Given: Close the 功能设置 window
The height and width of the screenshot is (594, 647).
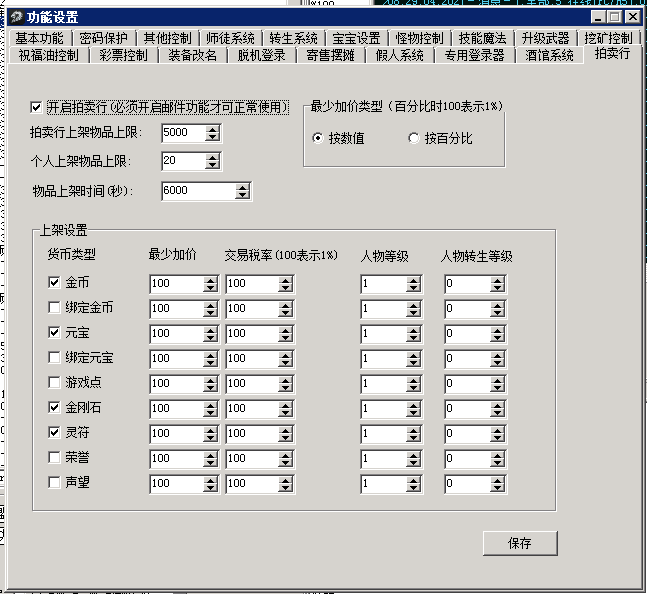Looking at the screenshot, I should tap(632, 17).
